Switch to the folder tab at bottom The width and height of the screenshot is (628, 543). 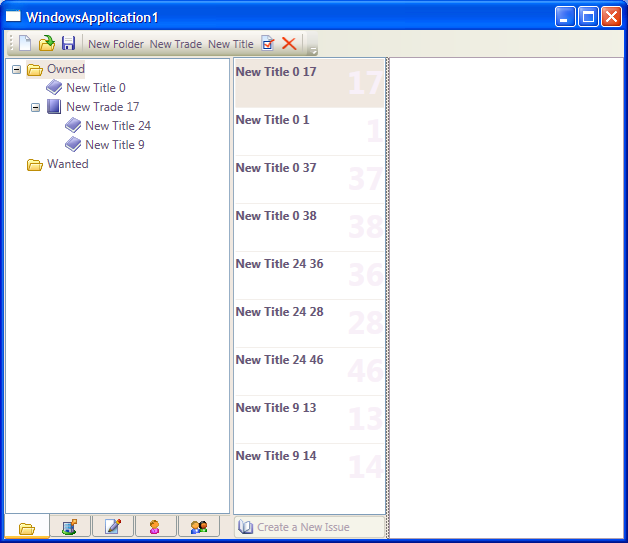click(27, 527)
